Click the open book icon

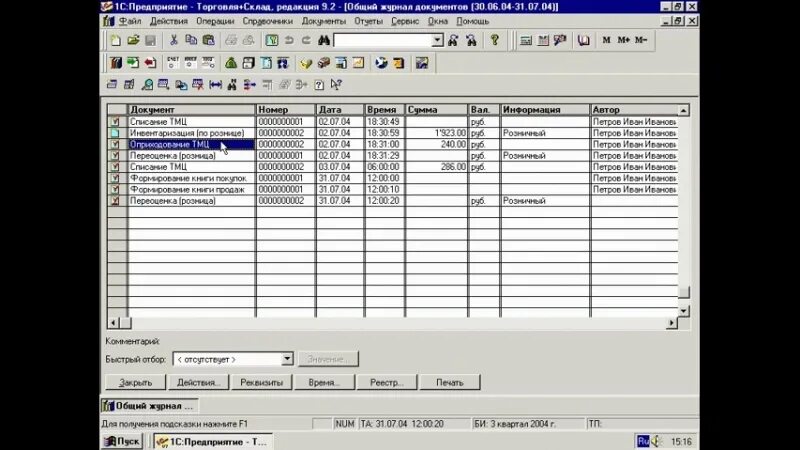coord(583,40)
